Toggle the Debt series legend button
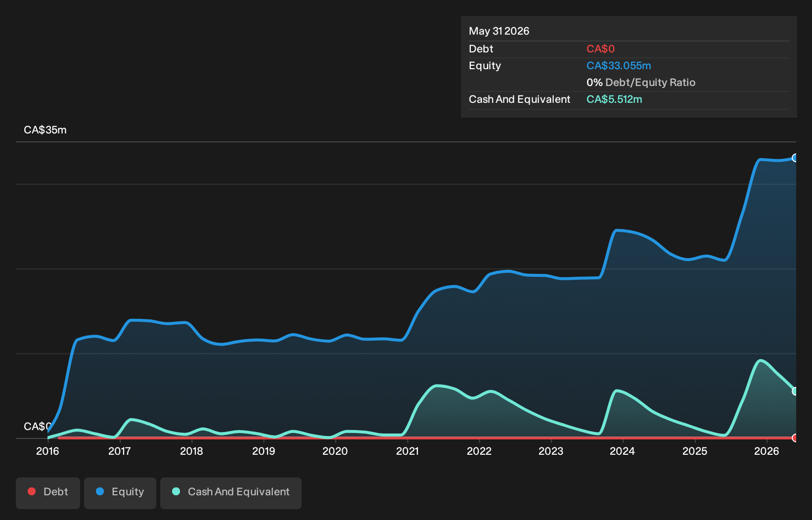 click(x=48, y=493)
